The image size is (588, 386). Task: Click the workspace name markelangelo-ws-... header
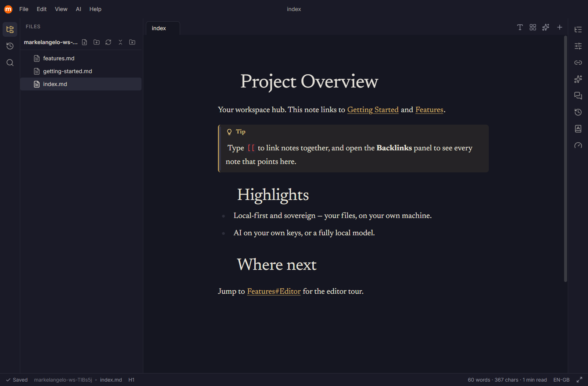click(51, 42)
